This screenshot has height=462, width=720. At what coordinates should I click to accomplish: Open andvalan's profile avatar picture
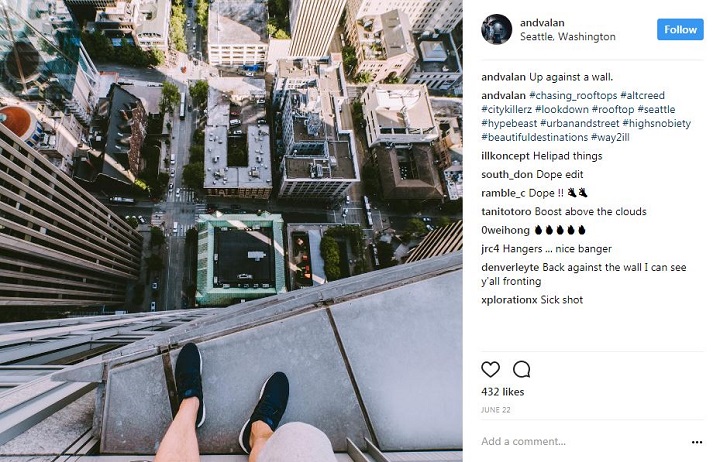[496, 29]
